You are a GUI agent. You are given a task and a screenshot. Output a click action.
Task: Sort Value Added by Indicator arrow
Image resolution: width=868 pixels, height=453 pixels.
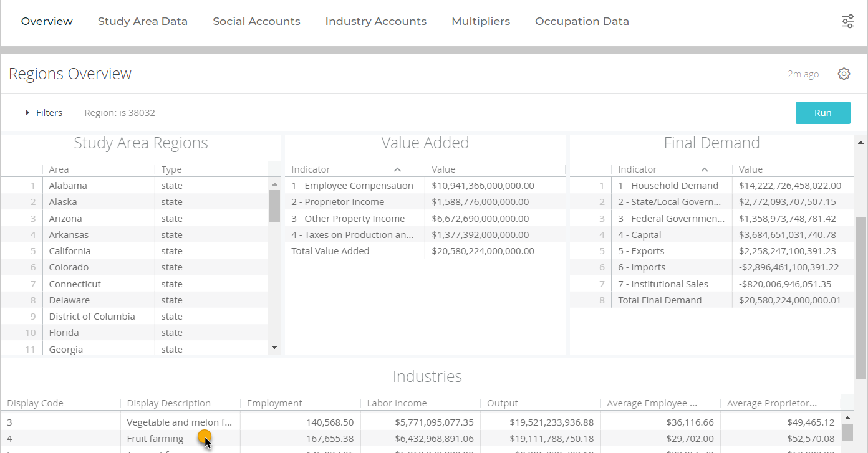pos(397,169)
